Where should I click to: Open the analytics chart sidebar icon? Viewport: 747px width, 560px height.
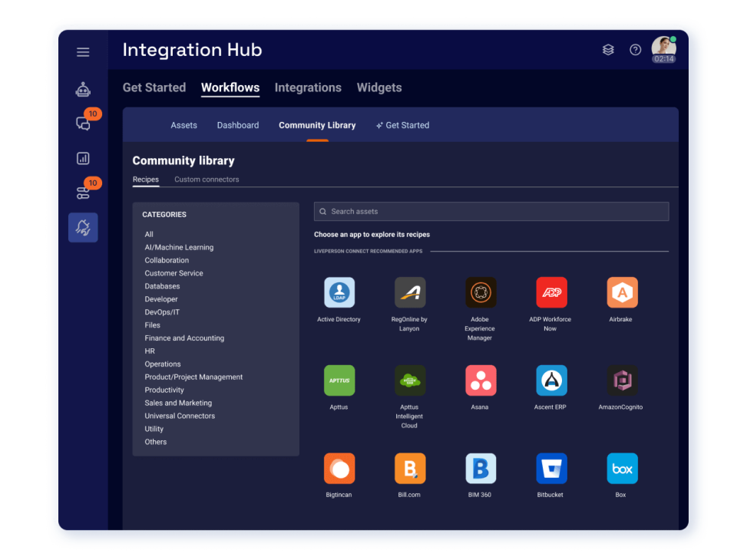click(83, 159)
